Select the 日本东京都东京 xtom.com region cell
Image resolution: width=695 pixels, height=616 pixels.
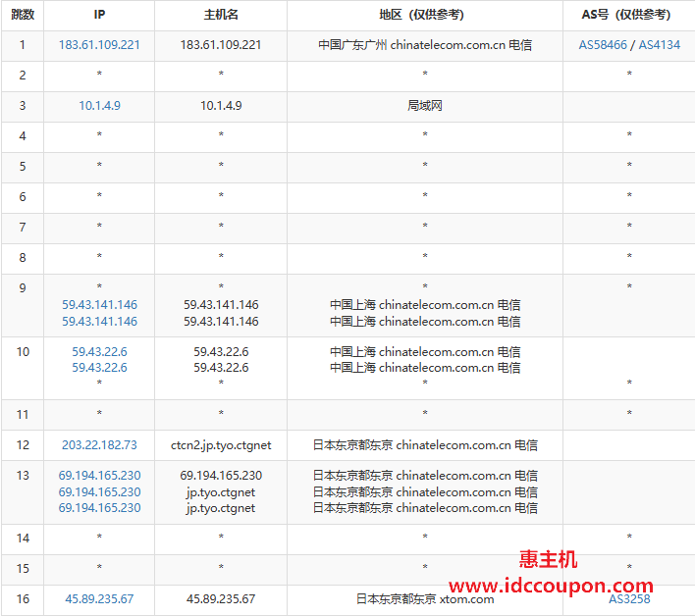(x=425, y=598)
